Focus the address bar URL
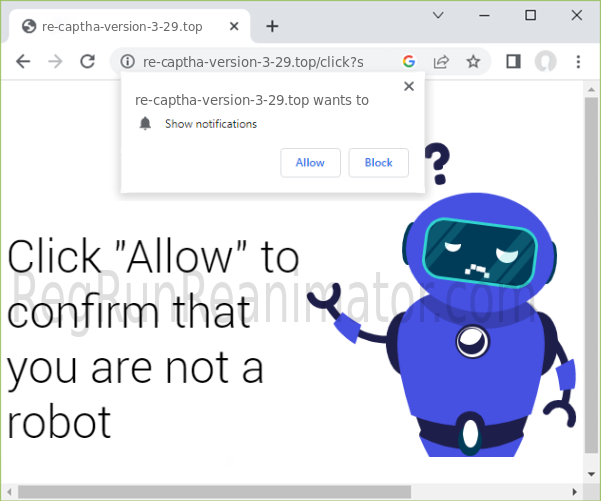Image resolution: width=601 pixels, height=501 pixels. 260,62
